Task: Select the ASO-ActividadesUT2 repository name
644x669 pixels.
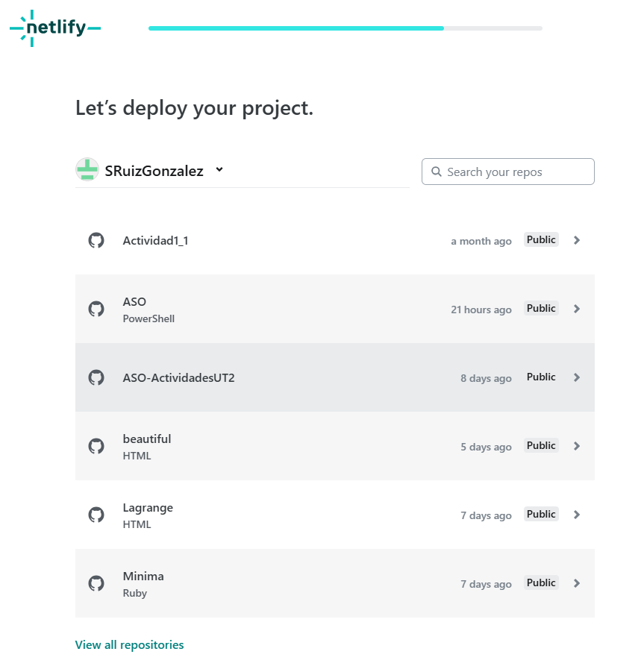Action: click(178, 377)
